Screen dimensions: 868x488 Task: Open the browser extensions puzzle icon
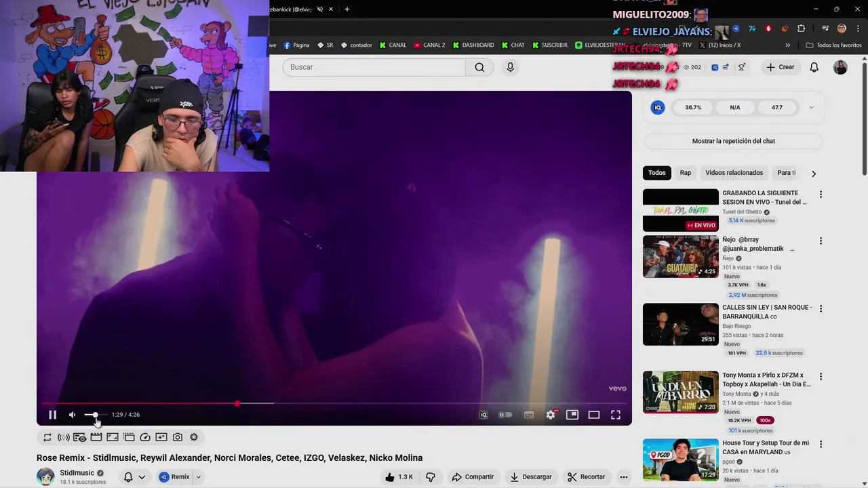tap(802, 28)
